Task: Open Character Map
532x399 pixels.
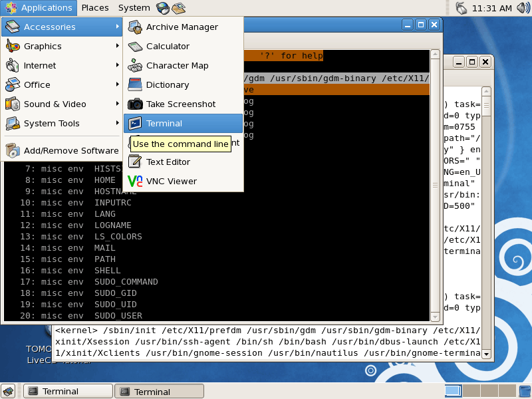Action: click(x=184, y=65)
